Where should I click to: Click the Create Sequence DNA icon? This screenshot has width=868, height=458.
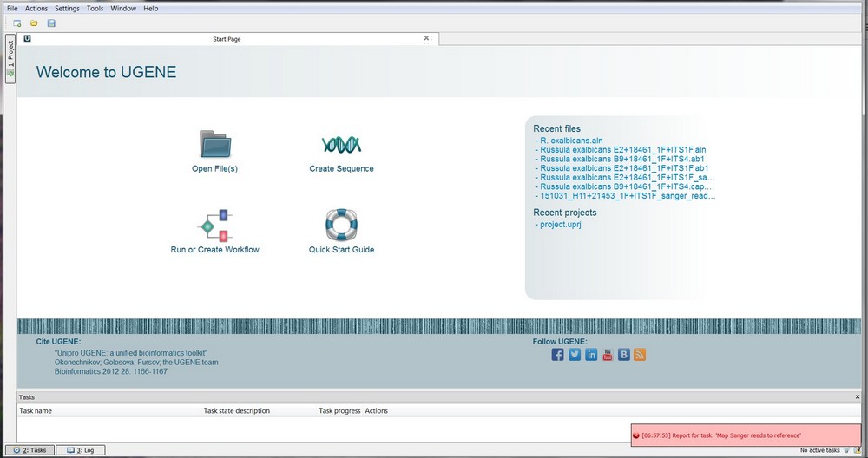click(341, 145)
